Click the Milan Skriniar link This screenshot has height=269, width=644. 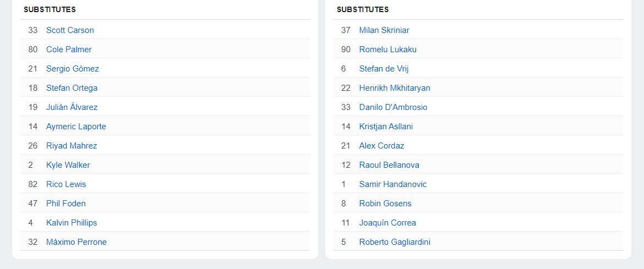click(x=384, y=30)
